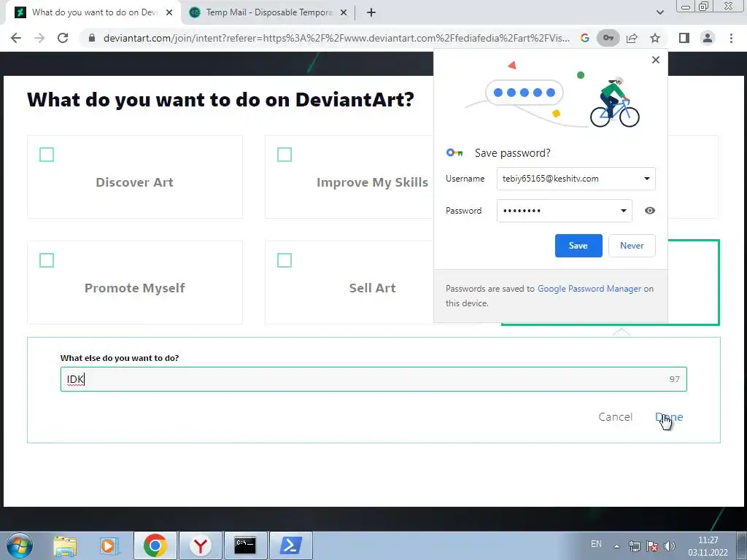Open Windows Media Player from taskbar
The width and height of the screenshot is (747, 560).
[109, 545]
